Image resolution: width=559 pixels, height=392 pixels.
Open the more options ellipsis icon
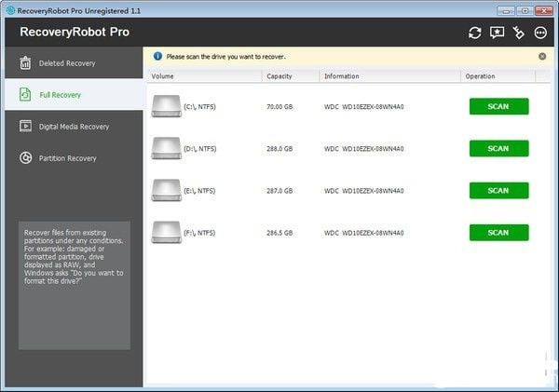point(540,33)
